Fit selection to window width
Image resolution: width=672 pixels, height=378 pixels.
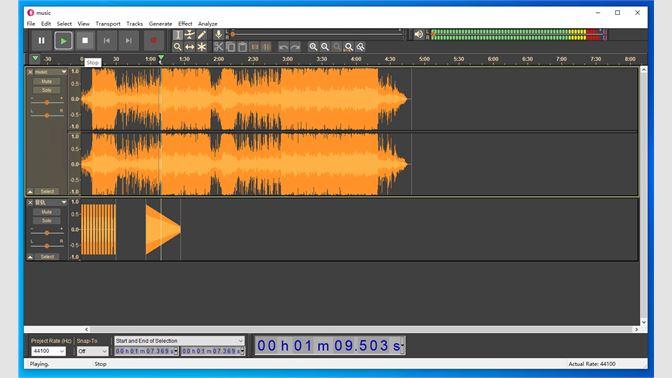(337, 47)
